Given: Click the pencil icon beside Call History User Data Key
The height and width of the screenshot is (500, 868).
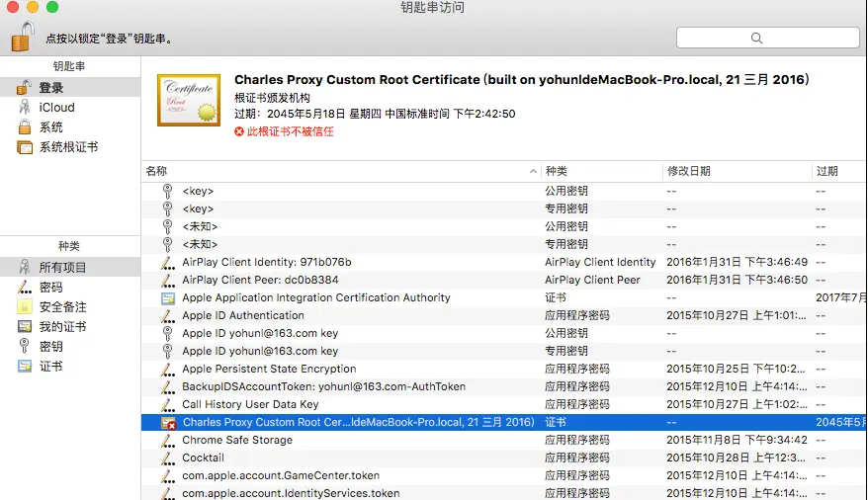Looking at the screenshot, I should (x=168, y=404).
